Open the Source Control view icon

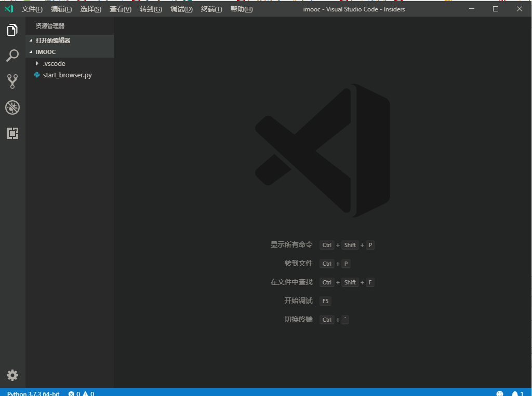(12, 81)
